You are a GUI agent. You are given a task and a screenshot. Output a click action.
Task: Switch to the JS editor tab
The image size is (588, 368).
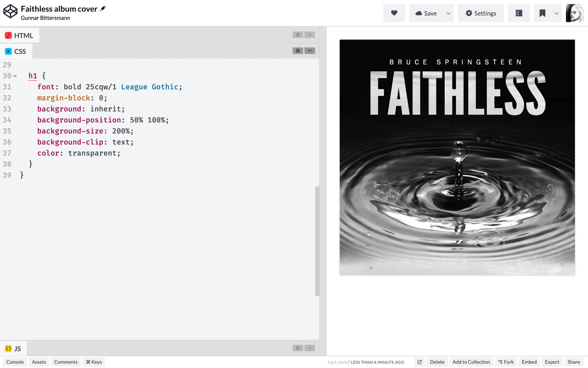click(x=13, y=348)
